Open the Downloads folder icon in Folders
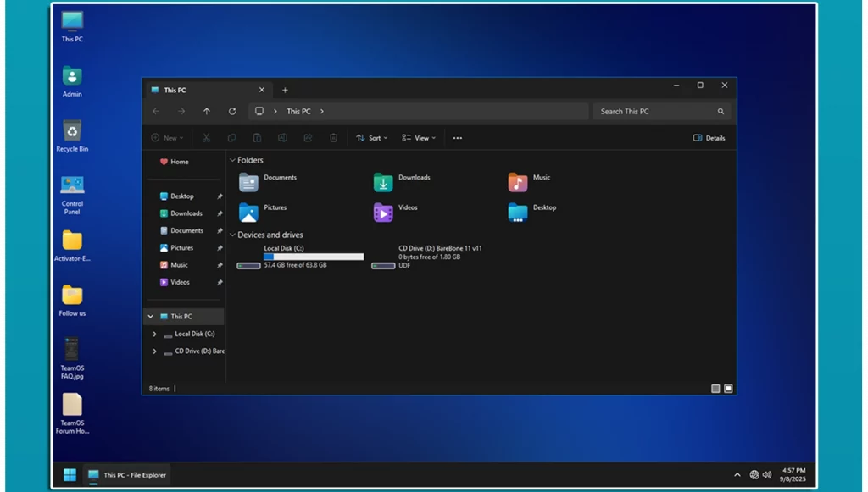868x492 pixels. pyautogui.click(x=384, y=182)
